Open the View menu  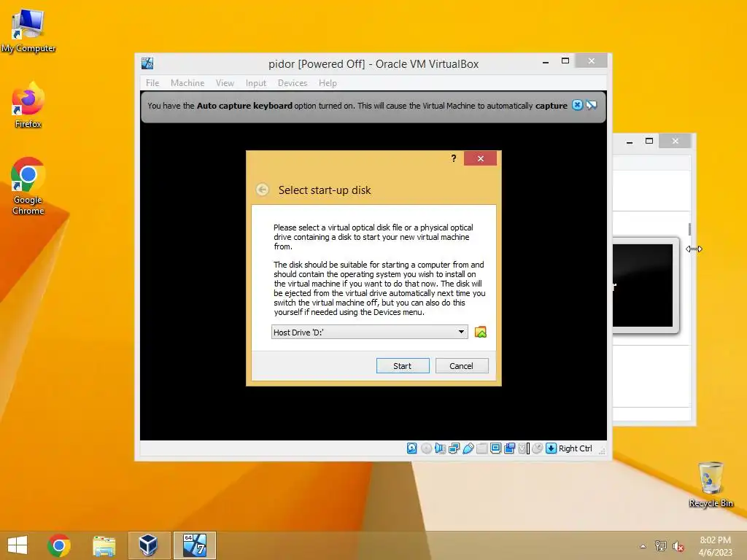(225, 83)
